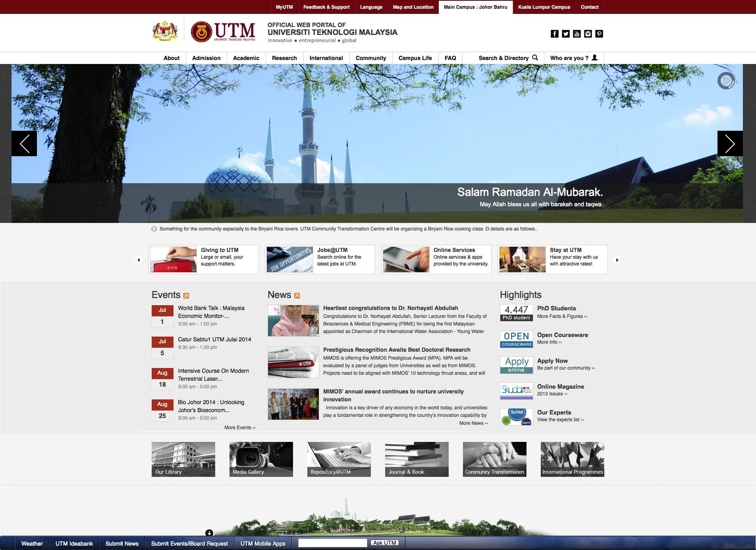
Task: Open the Giving to UTM card
Action: (204, 260)
